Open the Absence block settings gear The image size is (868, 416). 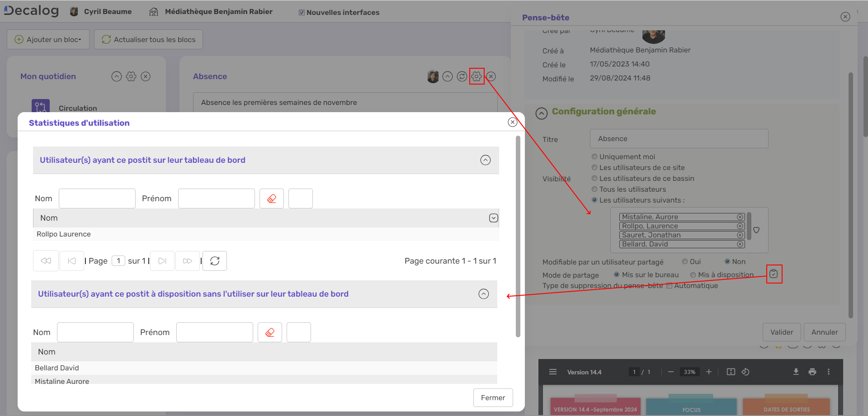476,76
